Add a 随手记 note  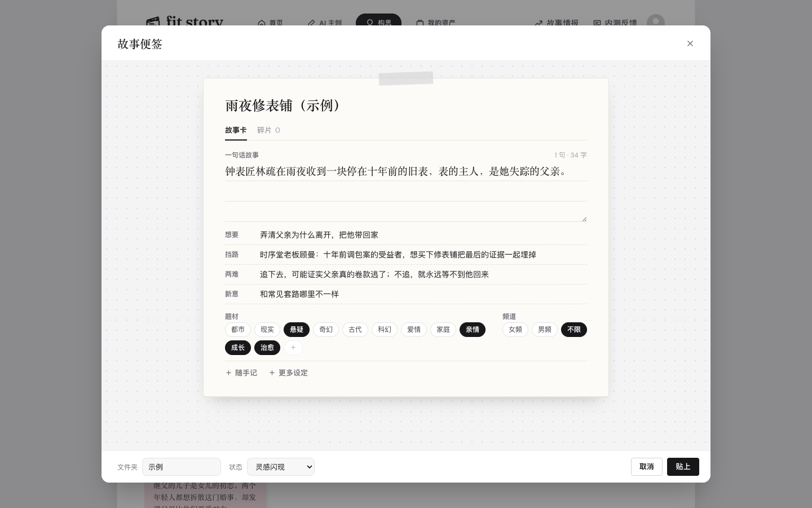[241, 373]
